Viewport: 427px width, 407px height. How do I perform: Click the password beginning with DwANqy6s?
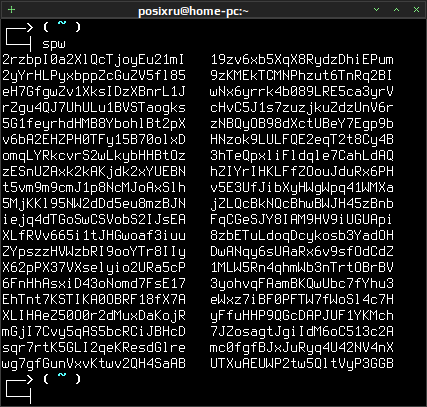point(302,252)
